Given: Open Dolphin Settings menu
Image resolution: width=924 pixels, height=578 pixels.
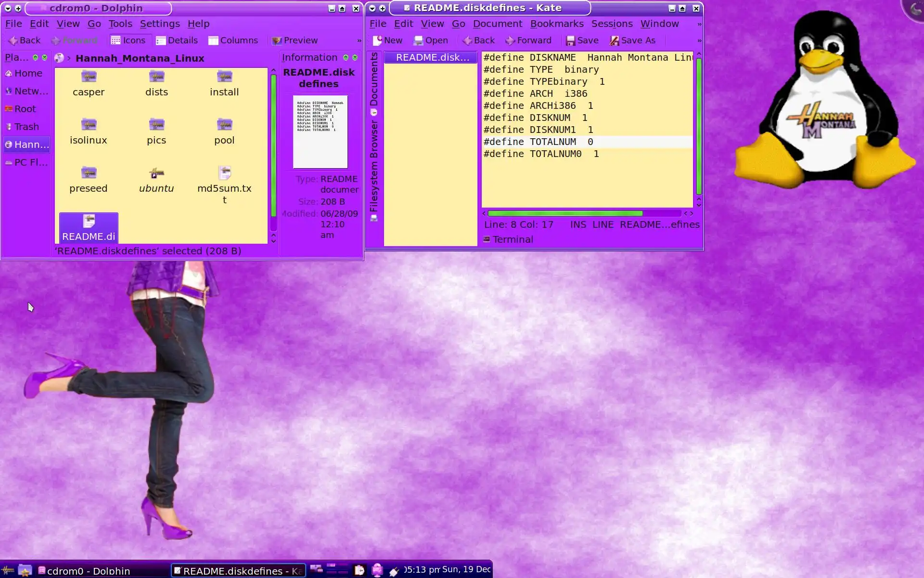Looking at the screenshot, I should click(x=159, y=24).
